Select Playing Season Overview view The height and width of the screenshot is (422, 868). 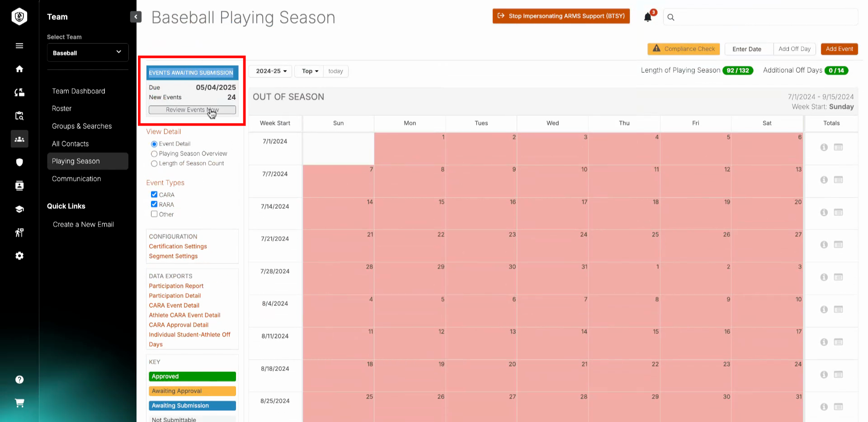coord(154,154)
